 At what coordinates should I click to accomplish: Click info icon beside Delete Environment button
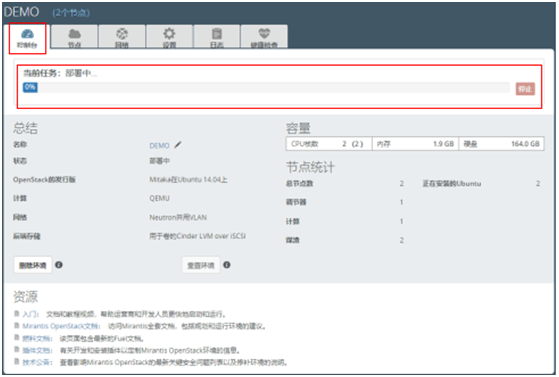tap(59, 265)
